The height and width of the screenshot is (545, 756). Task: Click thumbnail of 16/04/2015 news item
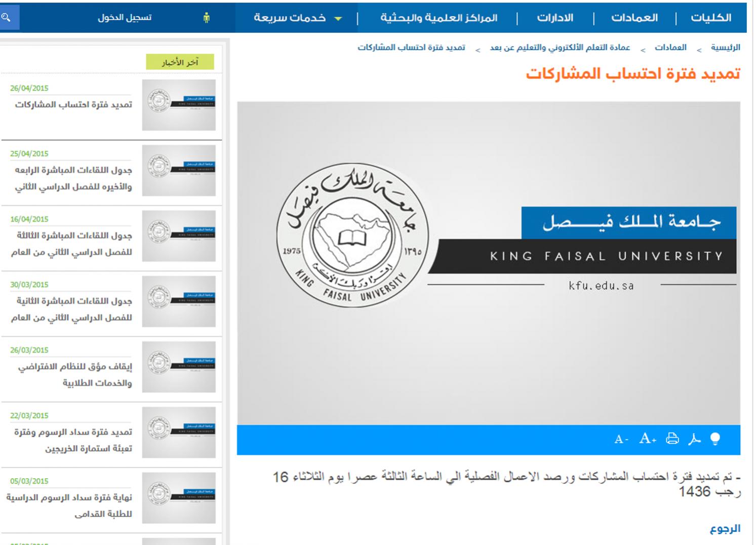click(179, 236)
